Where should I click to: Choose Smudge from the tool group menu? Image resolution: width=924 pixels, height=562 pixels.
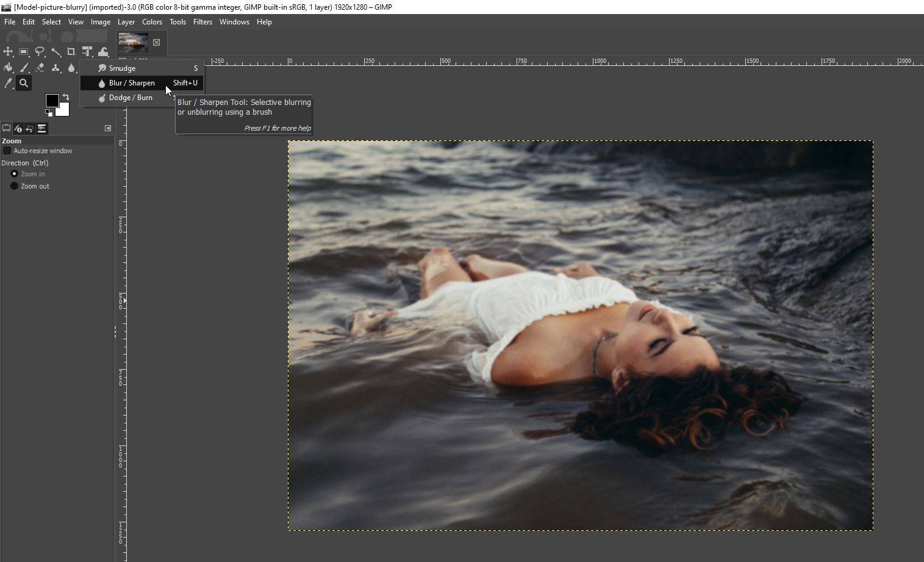click(x=122, y=68)
